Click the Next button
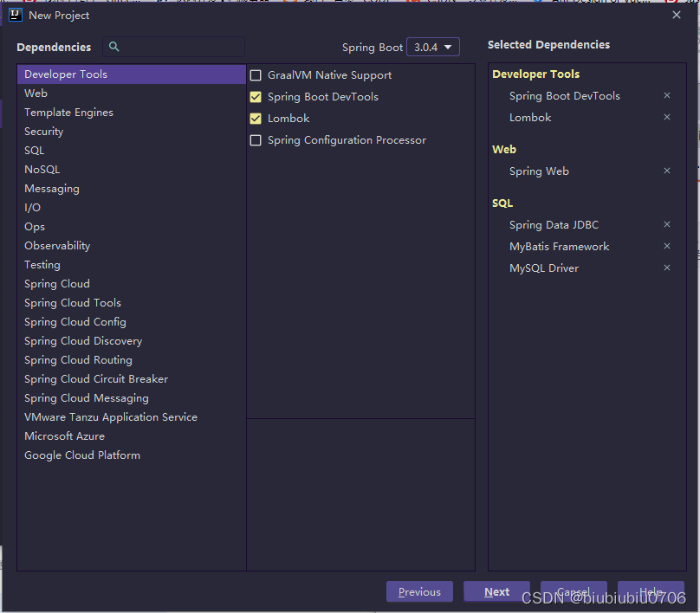Screen dimensions: 700x613 pyautogui.click(x=497, y=591)
